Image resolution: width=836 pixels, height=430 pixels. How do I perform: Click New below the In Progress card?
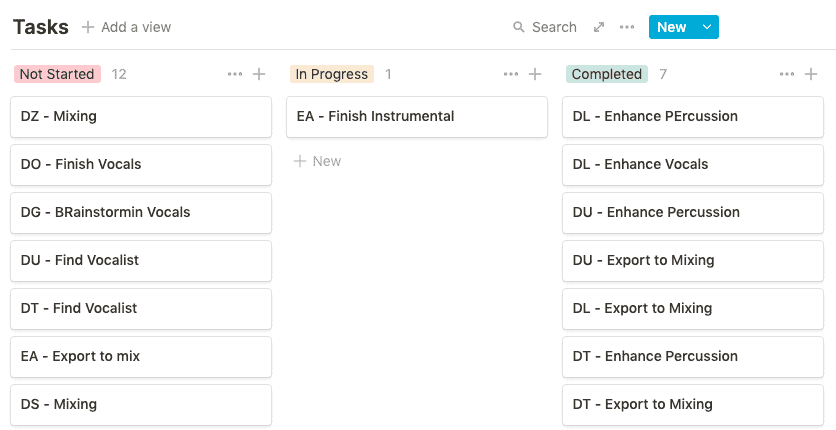point(317,161)
